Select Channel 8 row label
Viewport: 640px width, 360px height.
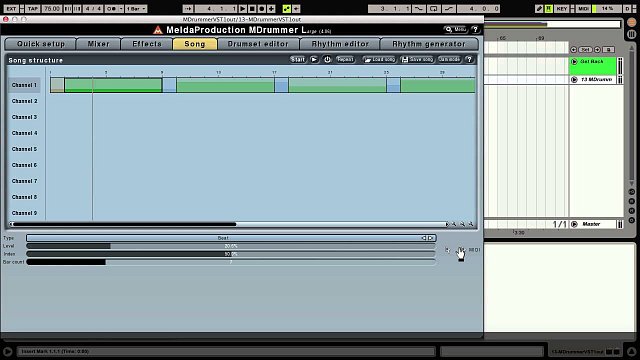point(24,197)
